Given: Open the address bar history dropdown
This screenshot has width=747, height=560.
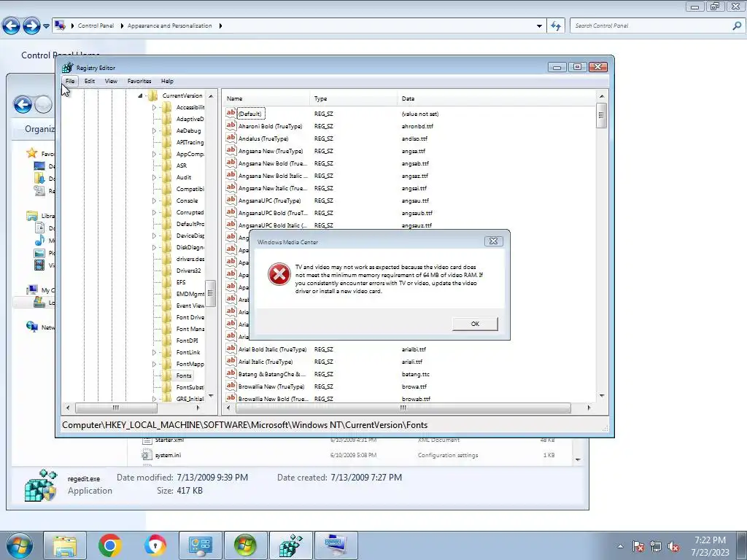Looking at the screenshot, I should 539,26.
